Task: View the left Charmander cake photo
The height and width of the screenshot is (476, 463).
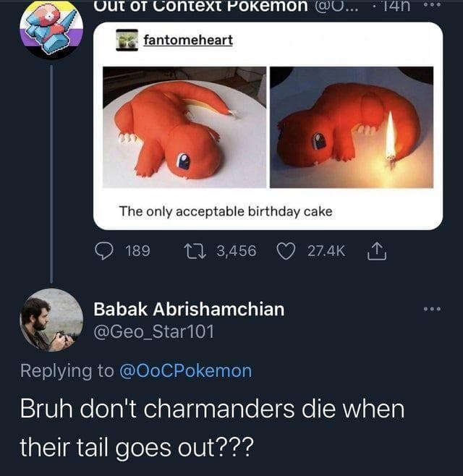Action: 184,127
